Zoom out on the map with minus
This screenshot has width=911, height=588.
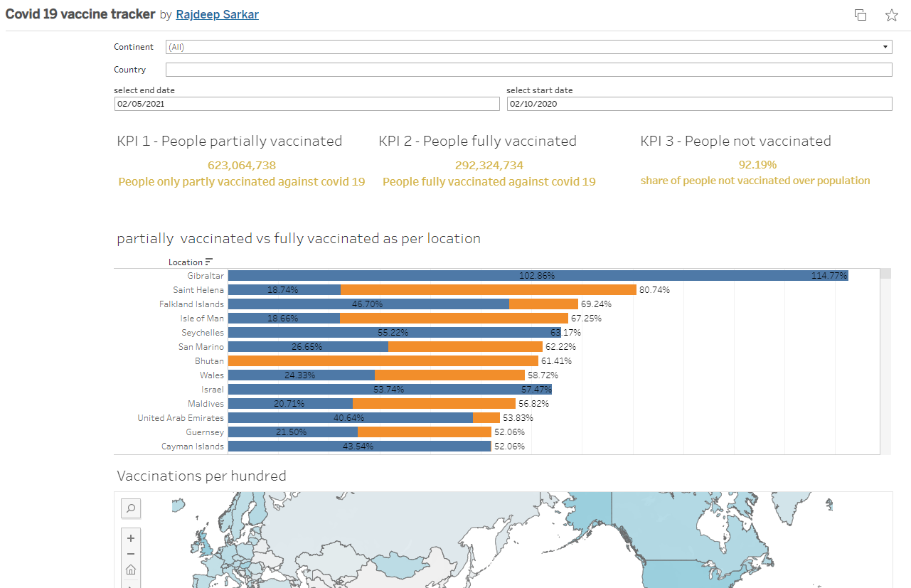131,554
